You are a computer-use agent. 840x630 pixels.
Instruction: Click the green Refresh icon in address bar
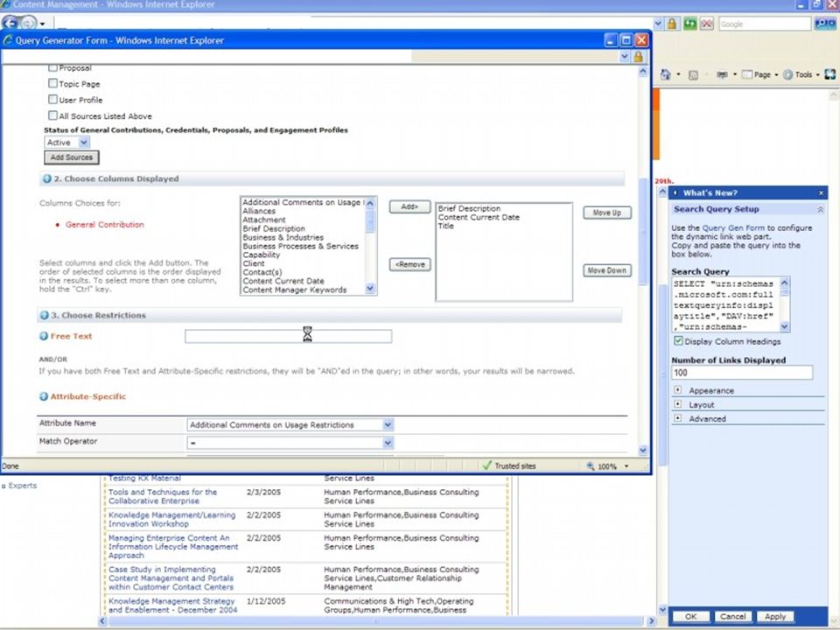tap(690, 24)
